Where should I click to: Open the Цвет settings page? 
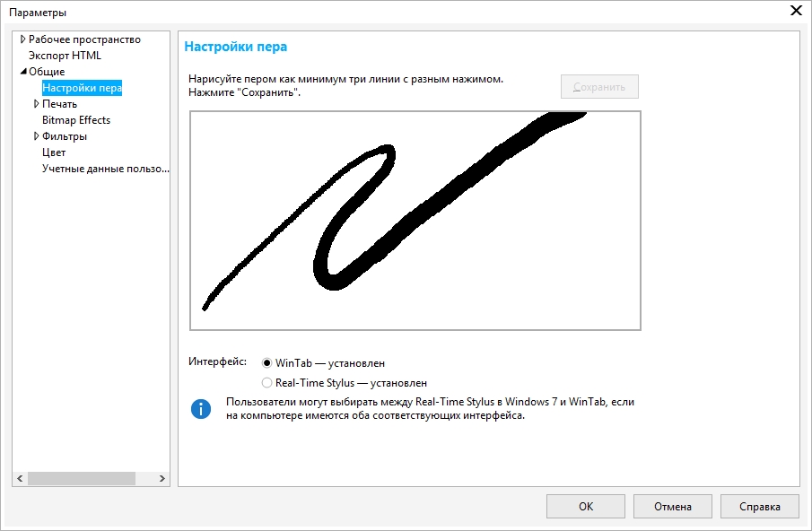54,152
